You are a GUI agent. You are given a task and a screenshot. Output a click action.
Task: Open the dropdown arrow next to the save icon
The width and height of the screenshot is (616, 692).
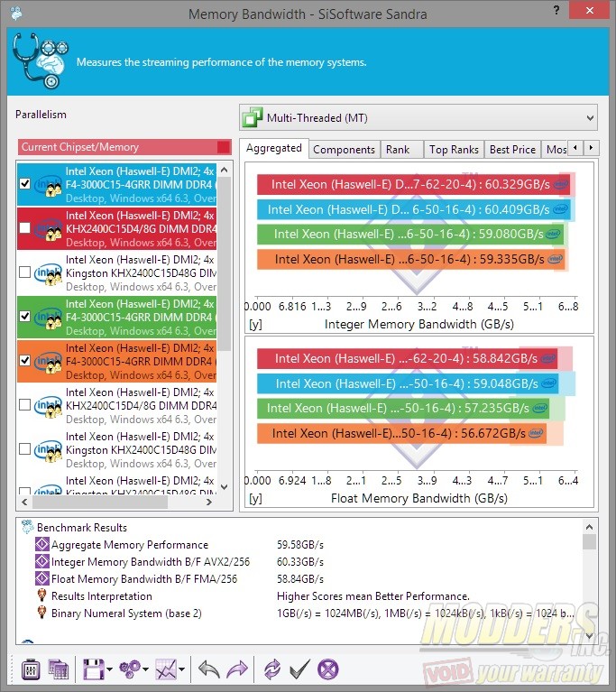tap(109, 669)
